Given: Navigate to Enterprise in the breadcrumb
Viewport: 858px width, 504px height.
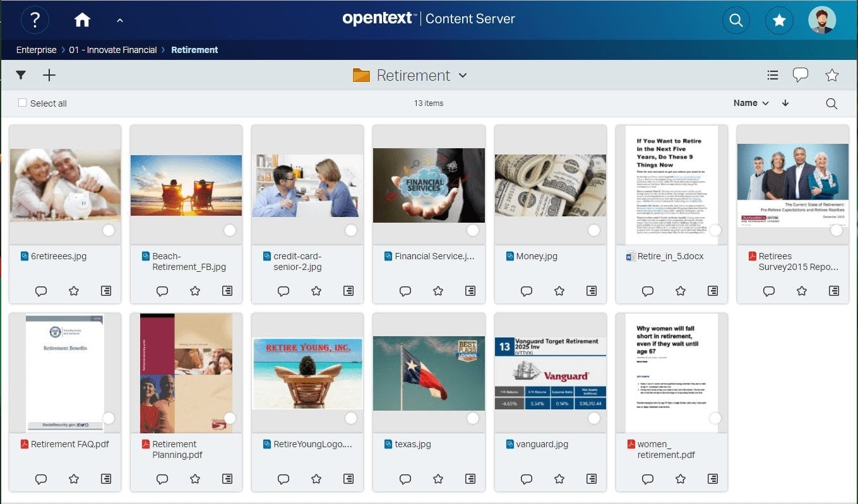Looking at the screenshot, I should [36, 49].
